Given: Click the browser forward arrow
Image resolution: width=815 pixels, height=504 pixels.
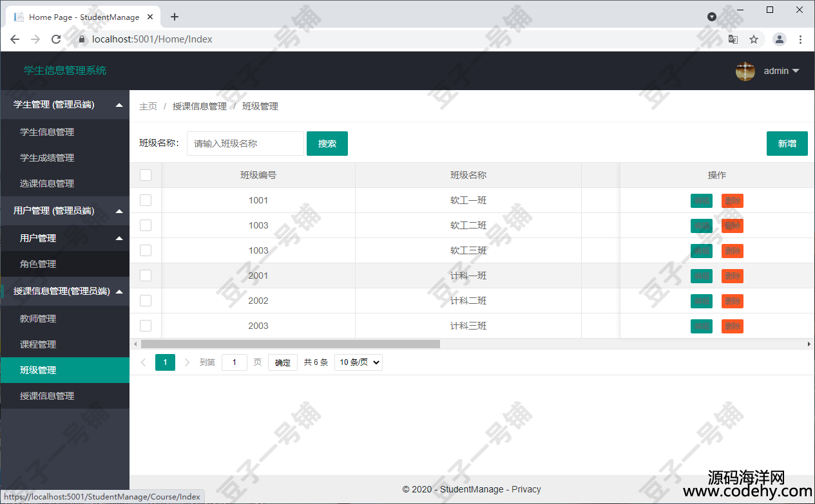Looking at the screenshot, I should pos(35,39).
